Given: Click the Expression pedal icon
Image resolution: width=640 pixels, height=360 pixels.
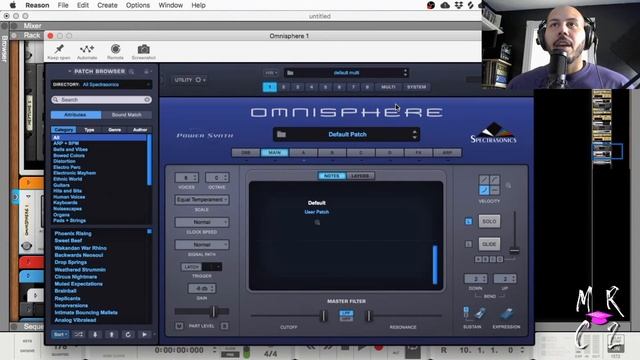Looking at the screenshot, I should (506, 313).
